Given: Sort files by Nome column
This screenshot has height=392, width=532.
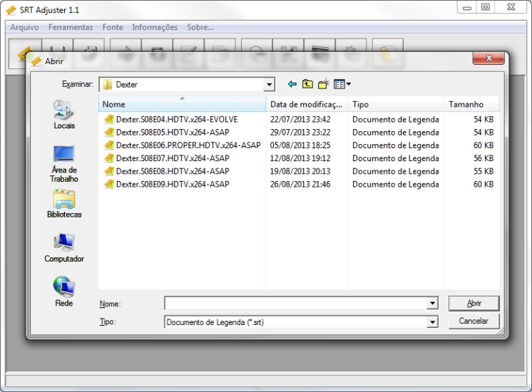Looking at the screenshot, I should (x=182, y=104).
